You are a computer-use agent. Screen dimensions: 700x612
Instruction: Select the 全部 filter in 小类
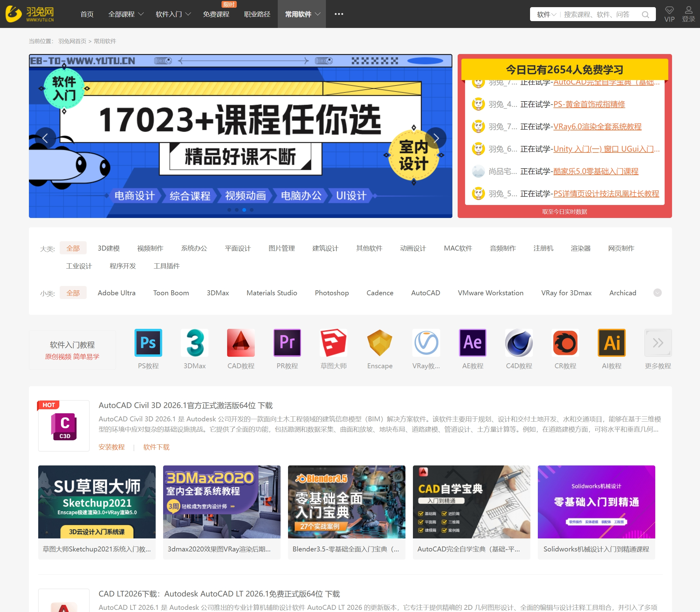(73, 293)
